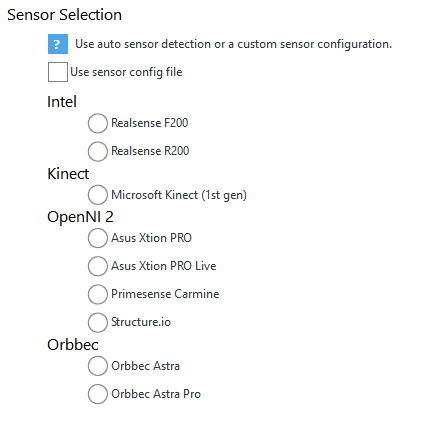The width and height of the screenshot is (435, 426).
Task: Choose the Primesense Carmine sensor radio
Action: click(98, 294)
